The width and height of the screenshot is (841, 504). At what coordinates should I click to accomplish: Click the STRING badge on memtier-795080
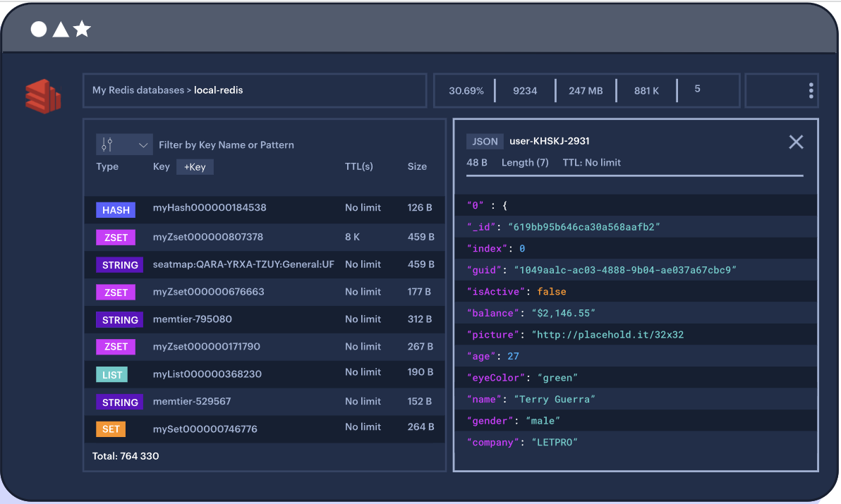[x=119, y=319]
